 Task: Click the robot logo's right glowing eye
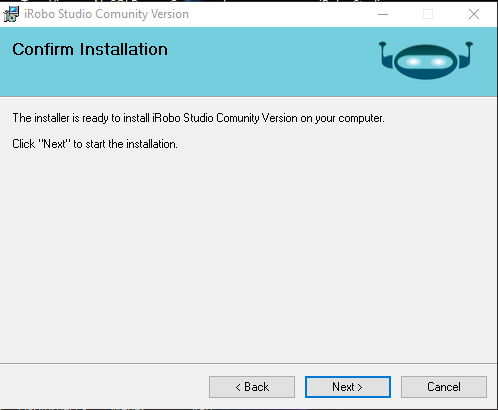(x=438, y=62)
